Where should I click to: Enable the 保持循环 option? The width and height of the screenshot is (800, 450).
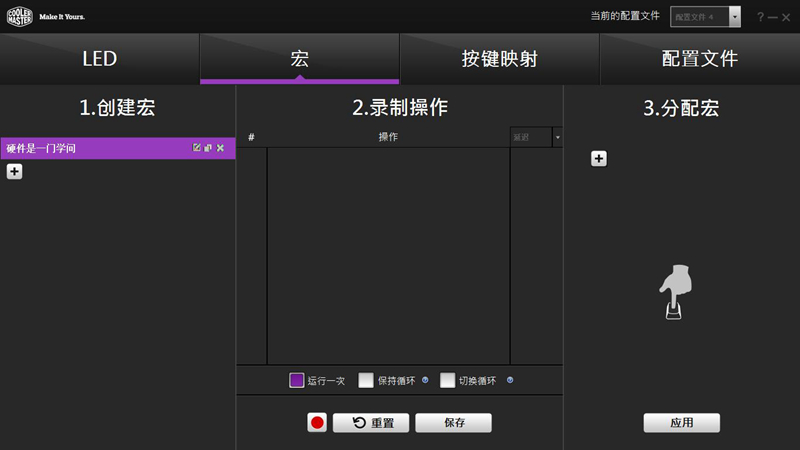[366, 380]
